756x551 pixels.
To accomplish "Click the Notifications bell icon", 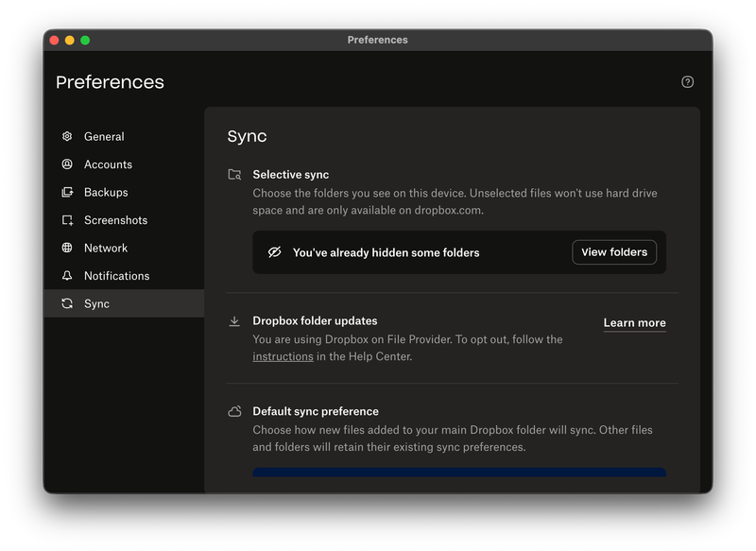I will coord(67,276).
